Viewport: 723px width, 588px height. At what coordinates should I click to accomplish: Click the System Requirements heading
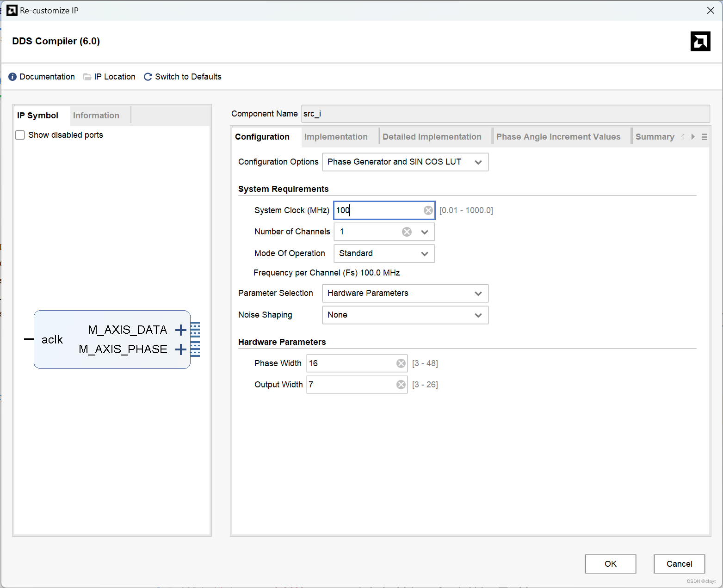284,189
